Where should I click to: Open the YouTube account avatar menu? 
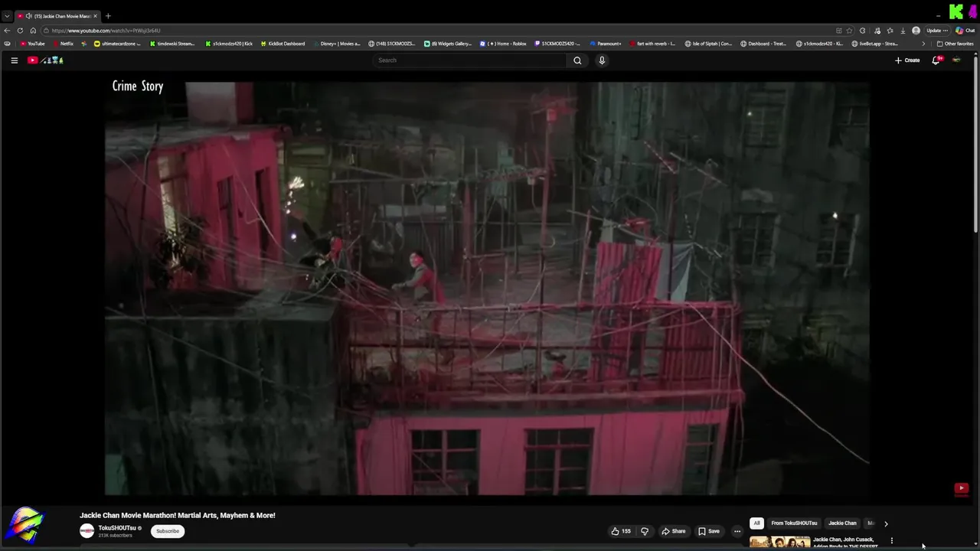pos(956,60)
